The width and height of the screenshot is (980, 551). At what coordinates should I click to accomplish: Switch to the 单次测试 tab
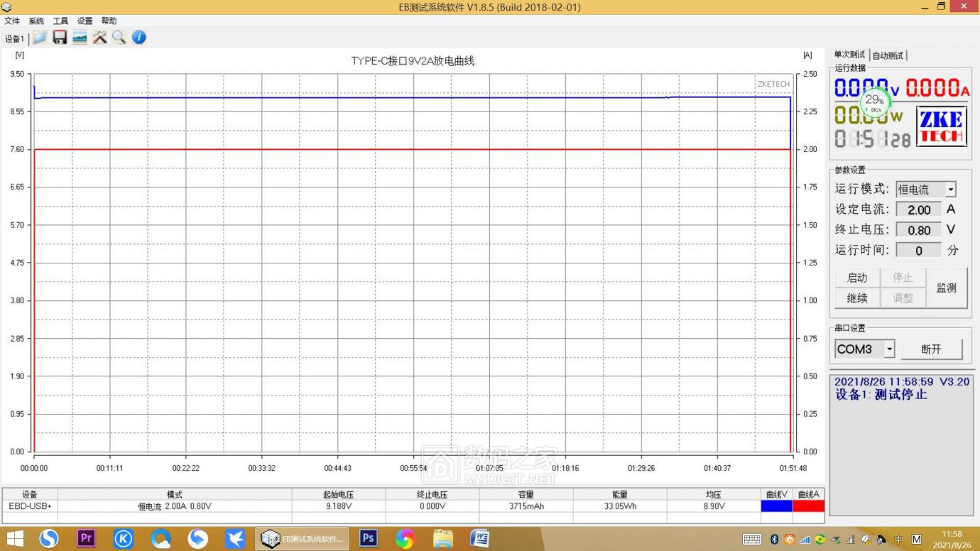click(x=849, y=55)
